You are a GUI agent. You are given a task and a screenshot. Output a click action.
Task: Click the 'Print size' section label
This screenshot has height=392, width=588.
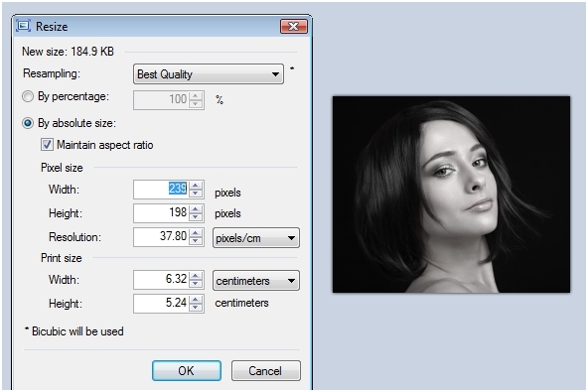[62, 258]
